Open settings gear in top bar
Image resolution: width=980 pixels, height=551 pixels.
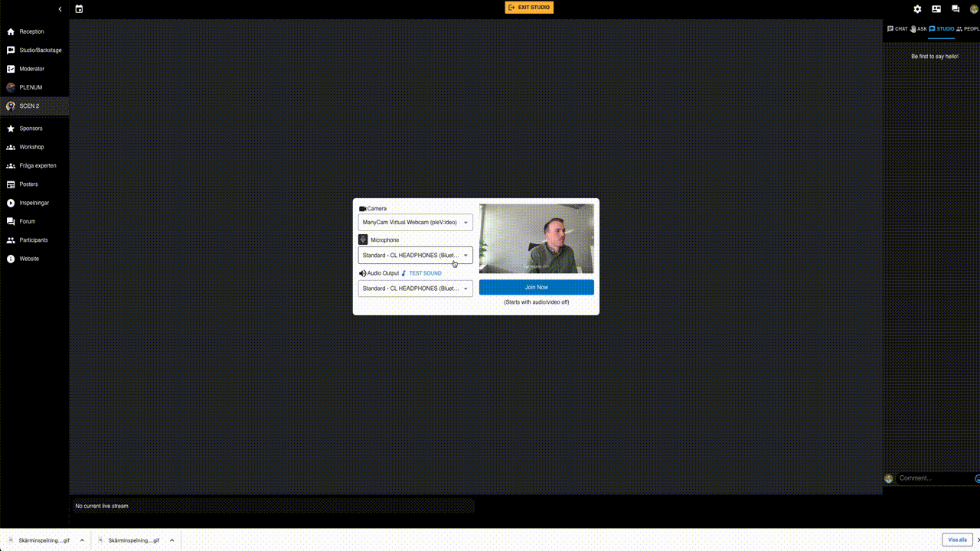click(917, 9)
